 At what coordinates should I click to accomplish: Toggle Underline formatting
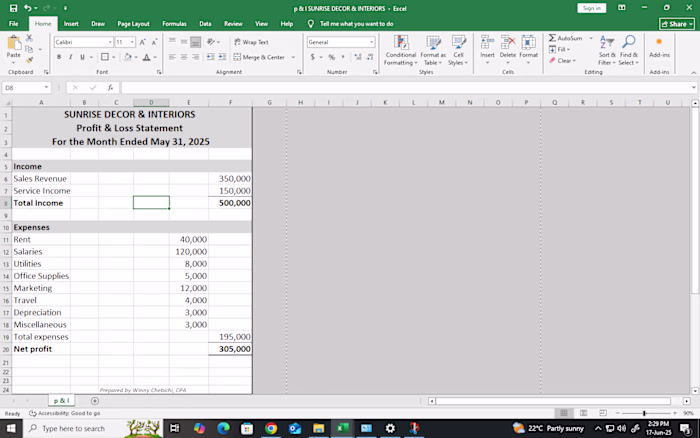[x=82, y=57]
